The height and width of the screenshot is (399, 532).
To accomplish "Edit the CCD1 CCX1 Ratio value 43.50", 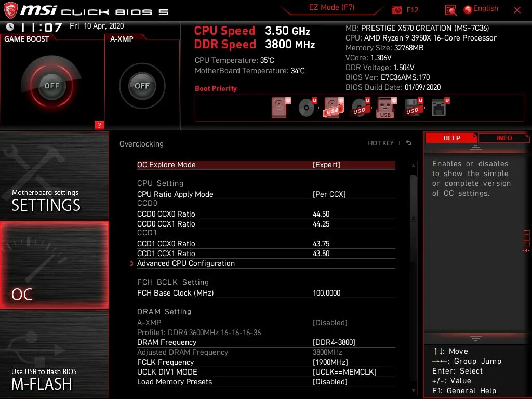I will [321, 254].
